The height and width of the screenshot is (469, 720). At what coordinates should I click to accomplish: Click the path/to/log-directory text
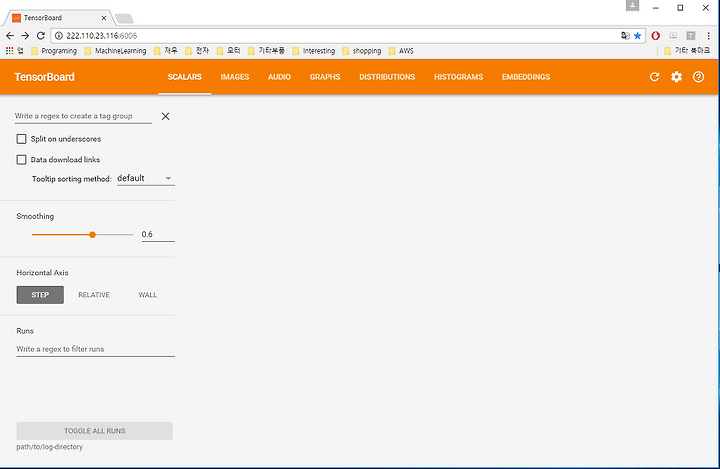[50, 447]
